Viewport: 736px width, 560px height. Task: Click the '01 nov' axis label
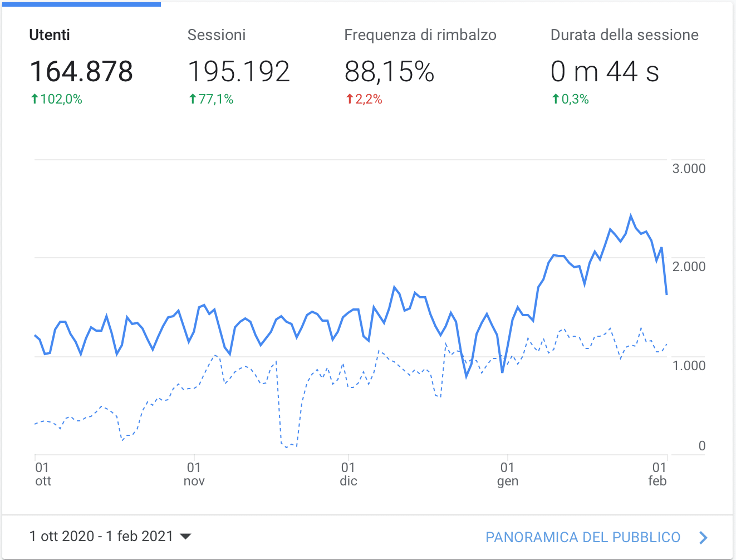(x=194, y=474)
